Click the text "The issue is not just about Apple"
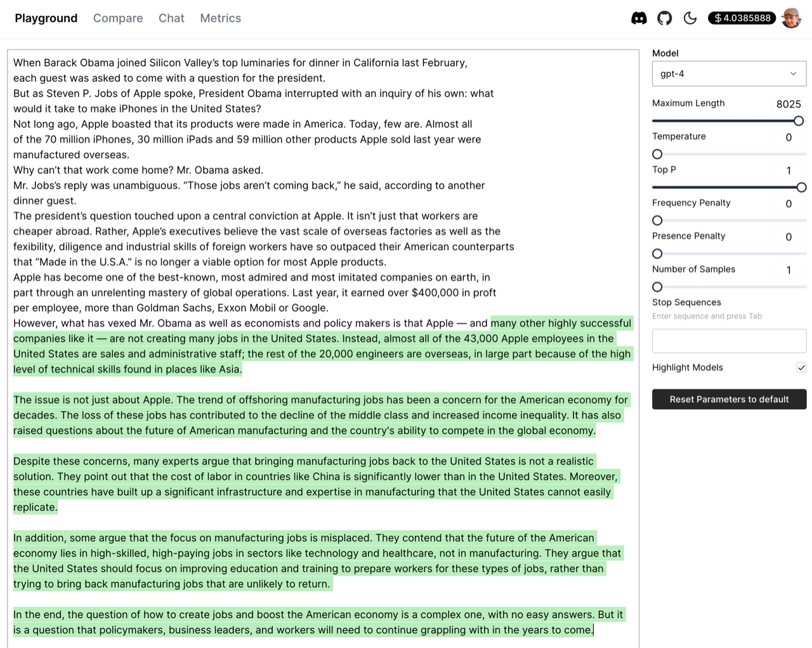The width and height of the screenshot is (812, 648). click(x=92, y=400)
